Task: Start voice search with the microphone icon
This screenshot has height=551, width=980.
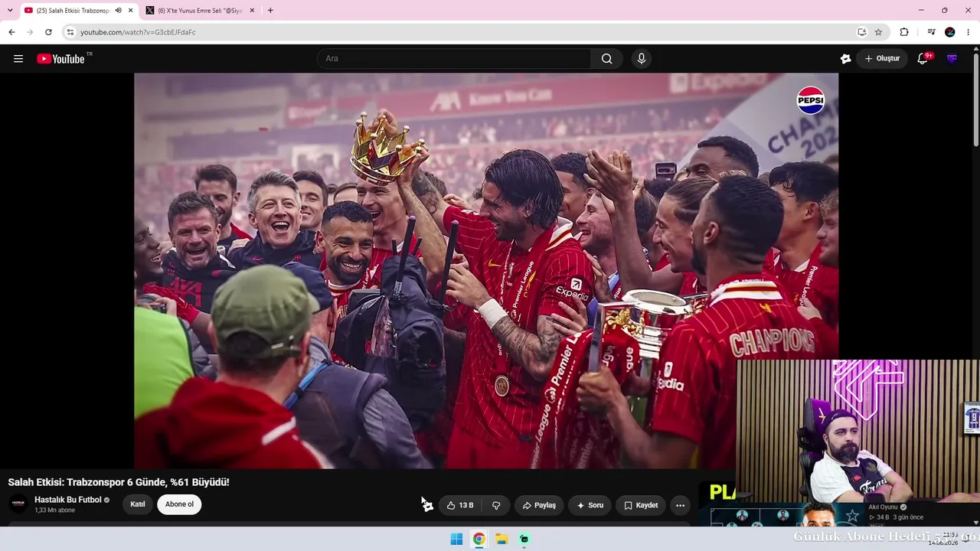Action: [x=642, y=59]
